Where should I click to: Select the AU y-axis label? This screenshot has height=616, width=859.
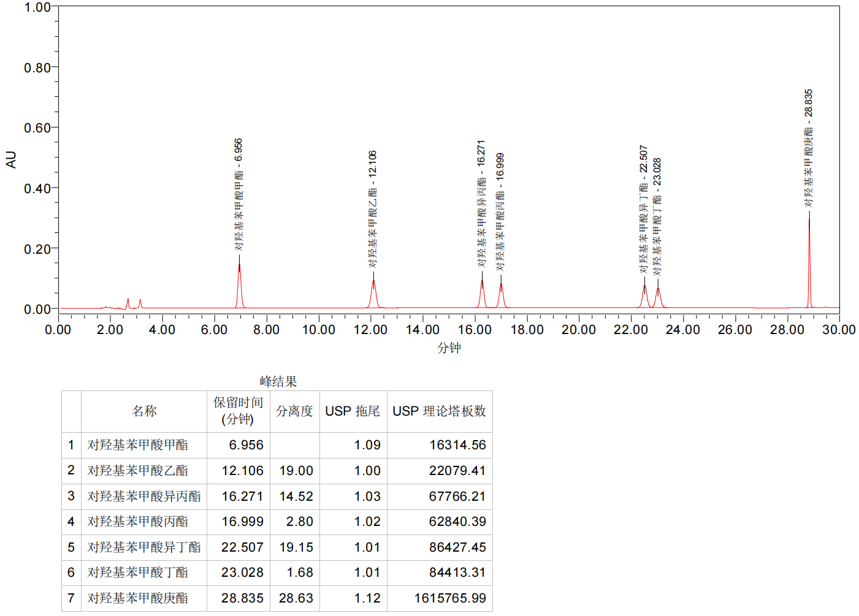click(x=11, y=159)
